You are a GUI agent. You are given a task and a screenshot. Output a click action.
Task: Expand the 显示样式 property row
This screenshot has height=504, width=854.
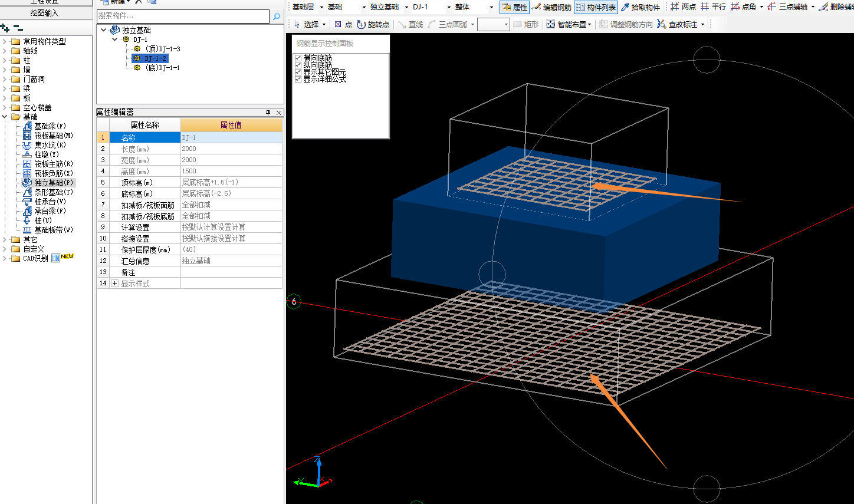coord(114,284)
